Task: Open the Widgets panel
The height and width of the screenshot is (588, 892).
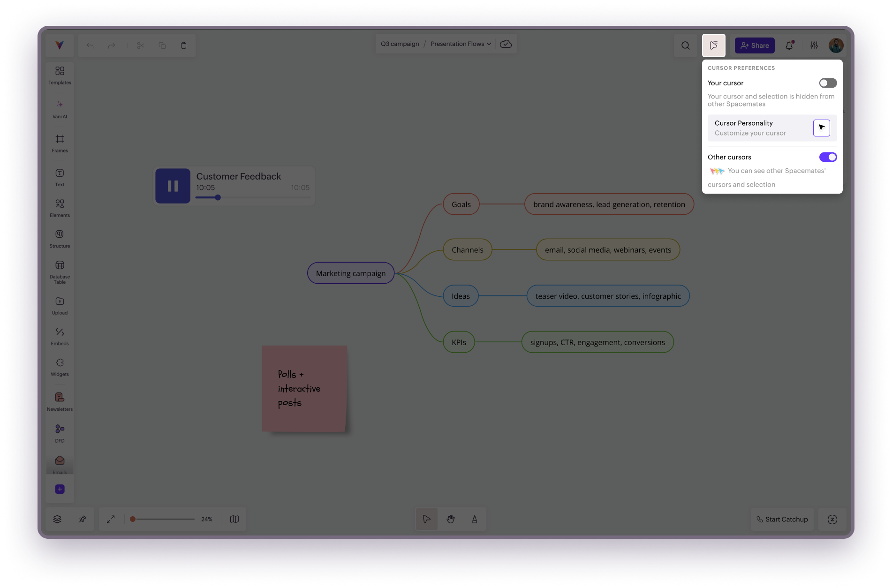Action: (x=60, y=367)
